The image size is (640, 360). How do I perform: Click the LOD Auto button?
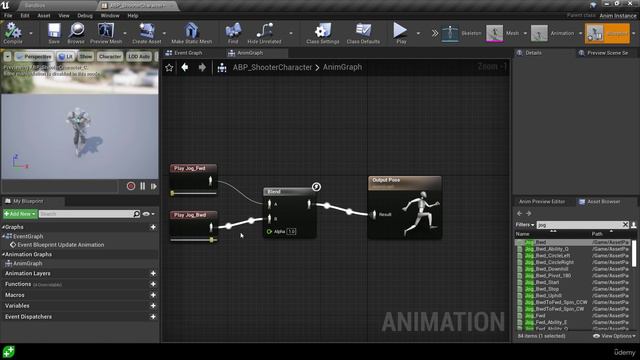[x=139, y=56]
